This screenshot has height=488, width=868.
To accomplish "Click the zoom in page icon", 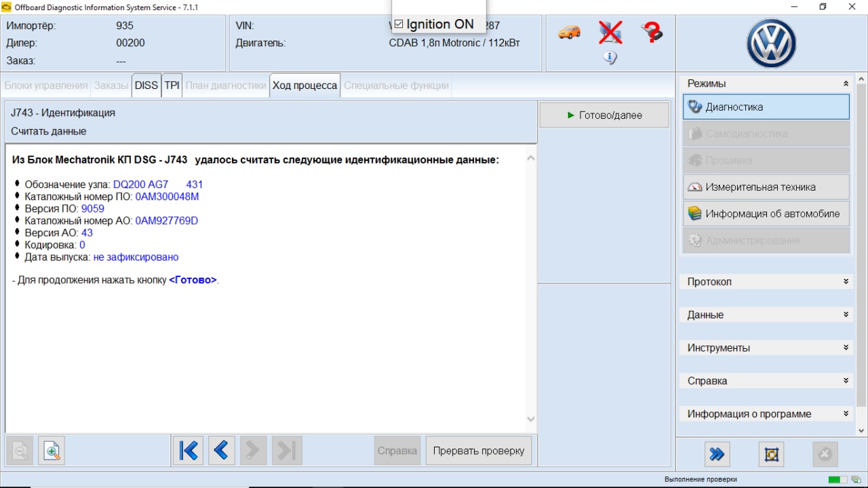I will point(52,451).
